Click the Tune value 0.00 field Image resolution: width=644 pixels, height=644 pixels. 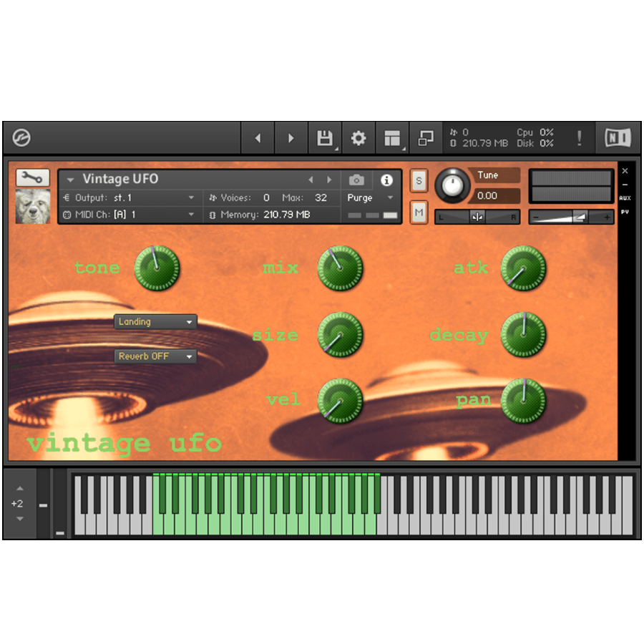[496, 196]
